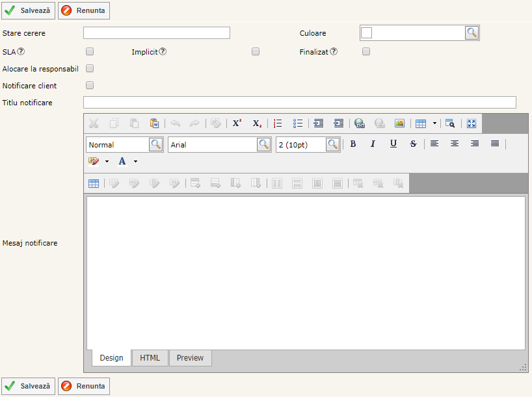Click the superscript icon
The image size is (532, 397).
point(237,123)
